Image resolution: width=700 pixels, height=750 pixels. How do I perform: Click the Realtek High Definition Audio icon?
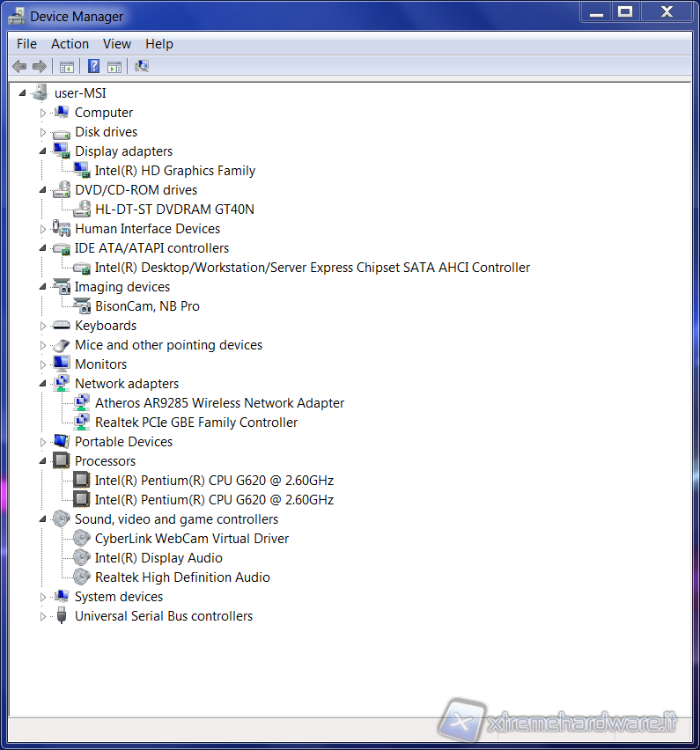pos(82,577)
